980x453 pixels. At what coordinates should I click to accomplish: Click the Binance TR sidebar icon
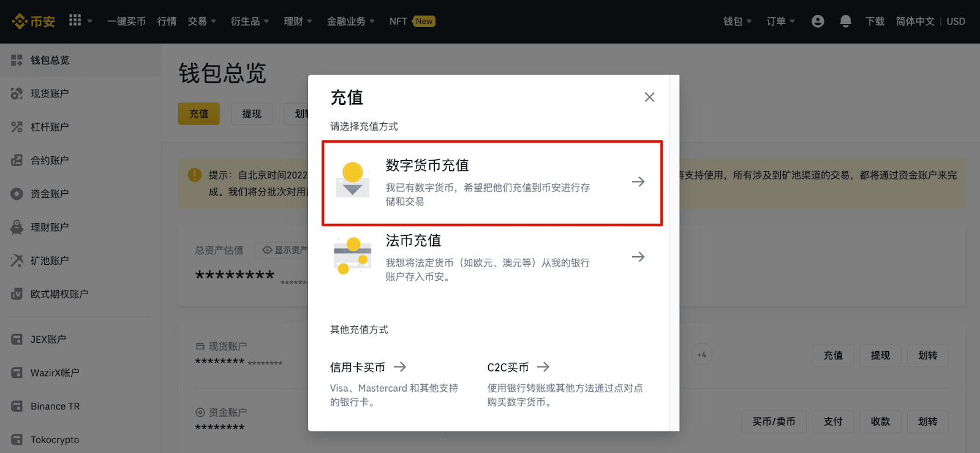point(17,406)
